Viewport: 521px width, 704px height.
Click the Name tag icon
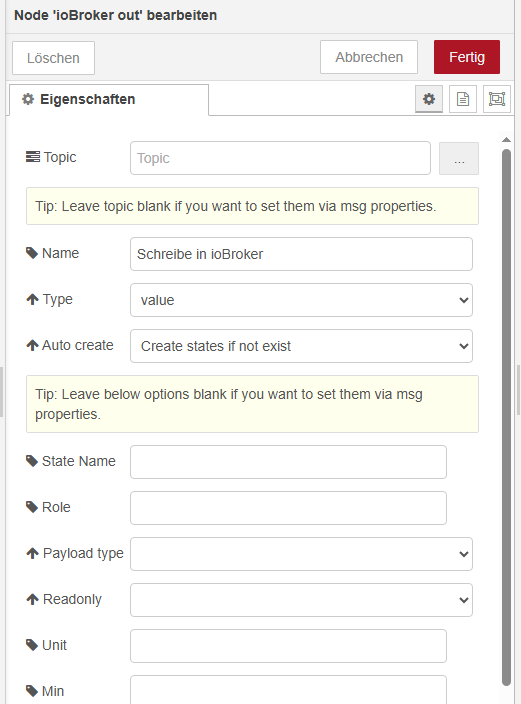[32, 253]
